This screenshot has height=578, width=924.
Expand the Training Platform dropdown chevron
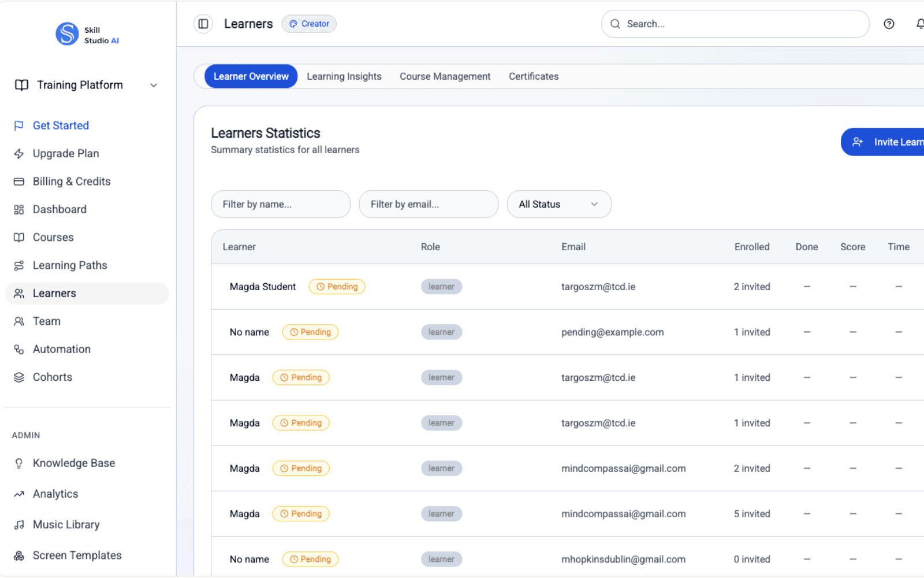[x=154, y=85]
